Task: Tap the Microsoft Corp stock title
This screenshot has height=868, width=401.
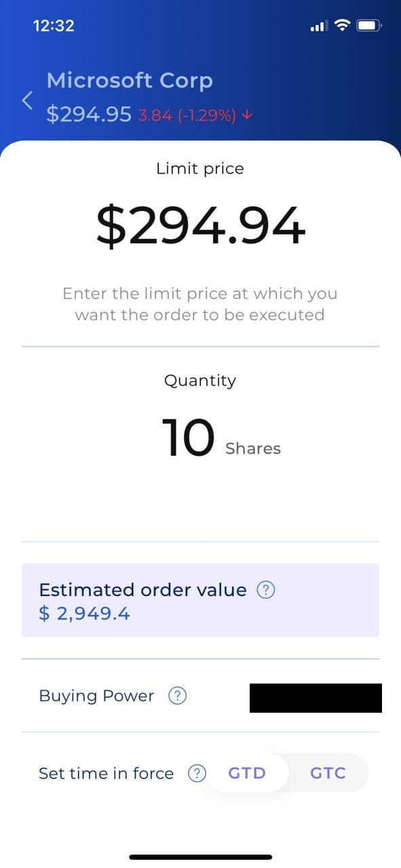Action: pos(130,81)
